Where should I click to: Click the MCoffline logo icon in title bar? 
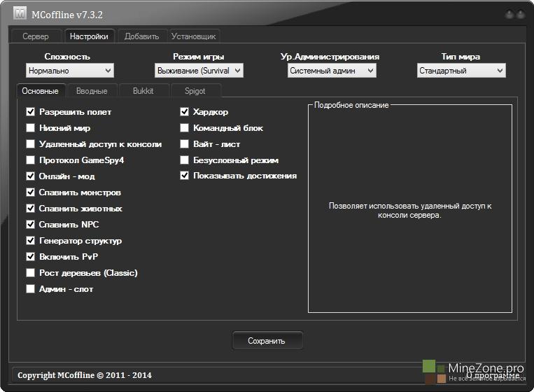coord(20,13)
